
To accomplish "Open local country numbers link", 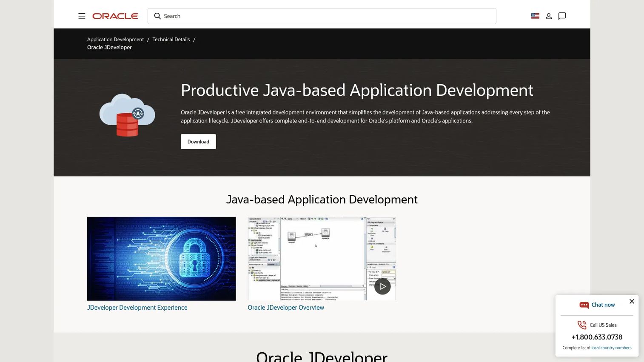I will coord(611,348).
